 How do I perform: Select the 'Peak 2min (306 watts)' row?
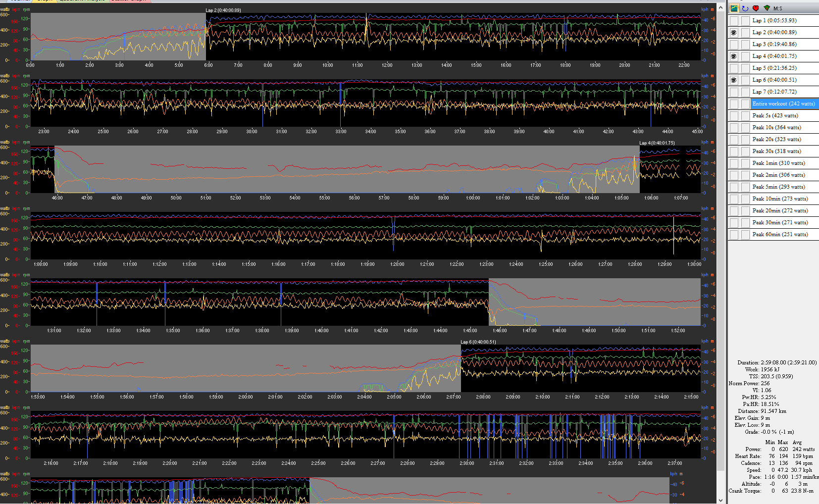coord(785,175)
